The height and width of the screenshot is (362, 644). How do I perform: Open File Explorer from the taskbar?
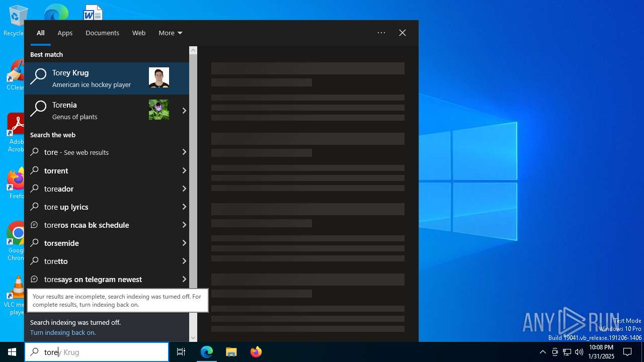pos(231,352)
